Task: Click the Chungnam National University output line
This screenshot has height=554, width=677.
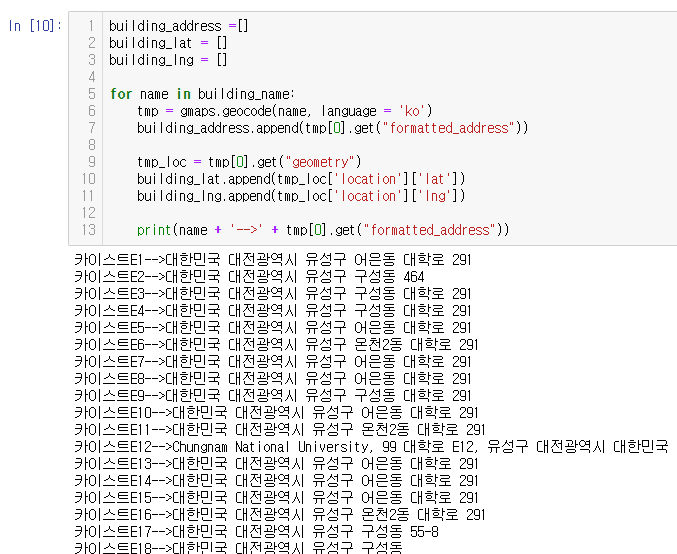Action: [x=370, y=447]
